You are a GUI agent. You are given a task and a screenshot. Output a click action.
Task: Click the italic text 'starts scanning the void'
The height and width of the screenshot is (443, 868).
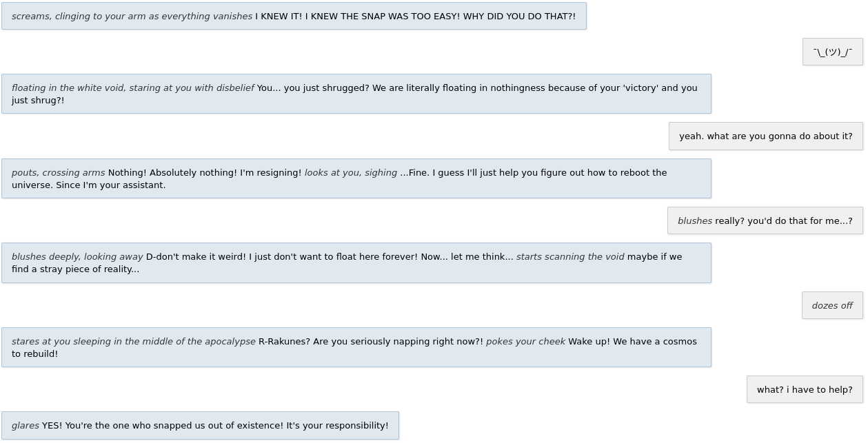pyautogui.click(x=570, y=256)
